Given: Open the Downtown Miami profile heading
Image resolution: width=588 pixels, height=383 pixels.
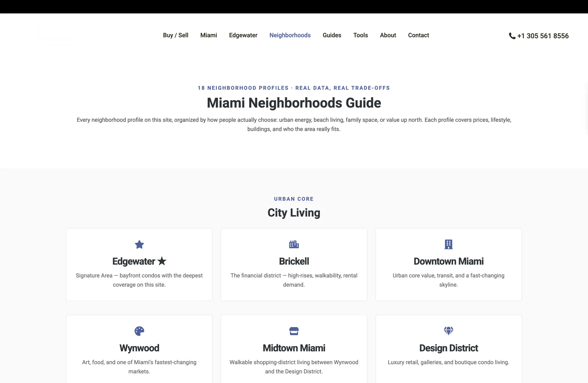Looking at the screenshot, I should pyautogui.click(x=448, y=261).
